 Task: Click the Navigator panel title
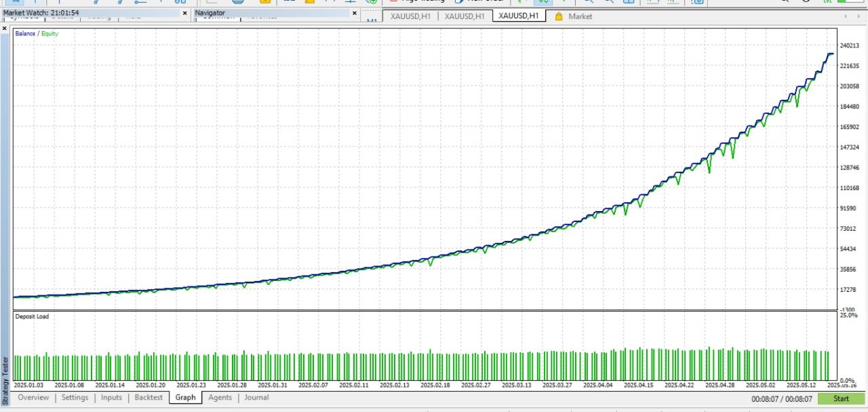click(210, 13)
